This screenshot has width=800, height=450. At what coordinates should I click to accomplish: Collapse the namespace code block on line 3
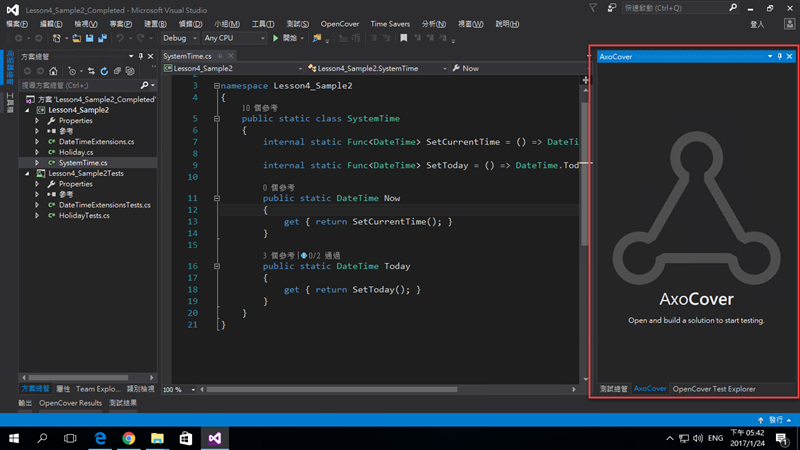(217, 86)
